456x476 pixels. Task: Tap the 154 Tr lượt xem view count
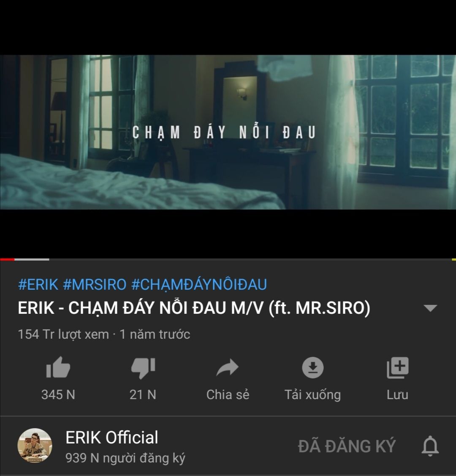(x=63, y=334)
